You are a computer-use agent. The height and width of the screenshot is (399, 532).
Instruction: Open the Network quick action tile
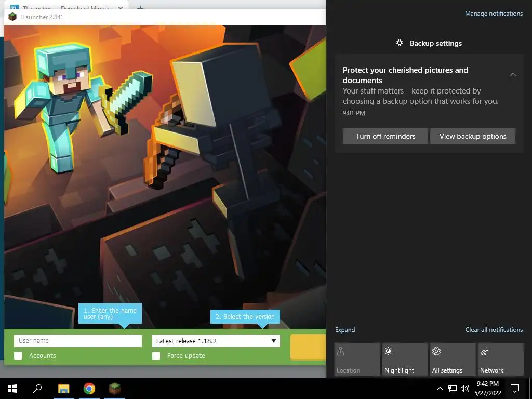[x=501, y=360]
